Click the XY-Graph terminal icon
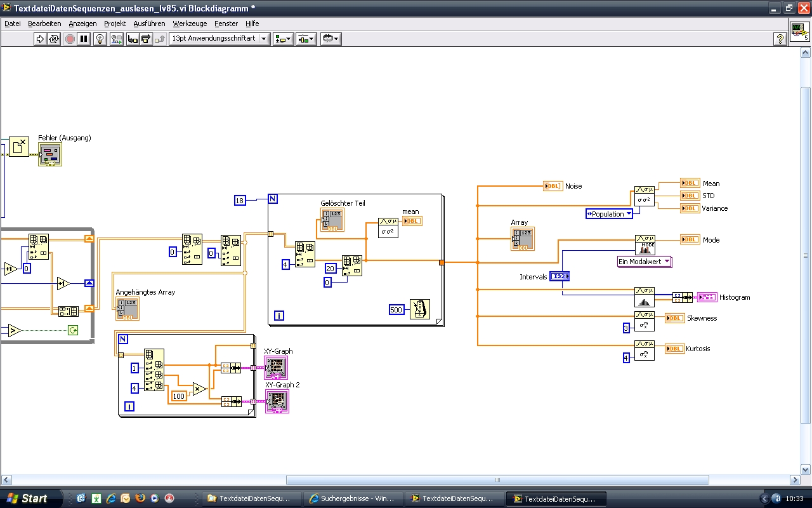The width and height of the screenshot is (812, 508). point(276,368)
